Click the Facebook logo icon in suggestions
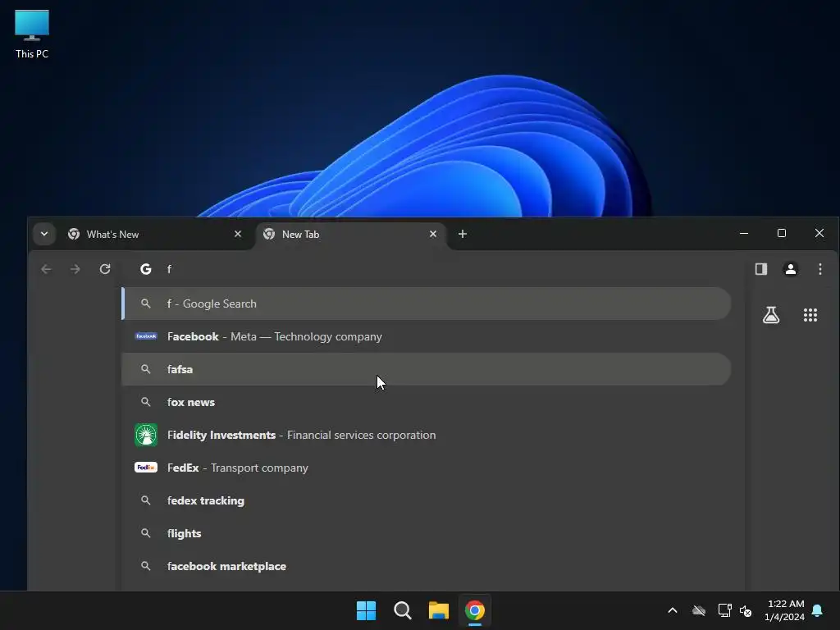Image resolution: width=840 pixels, height=630 pixels. pyautogui.click(x=146, y=336)
